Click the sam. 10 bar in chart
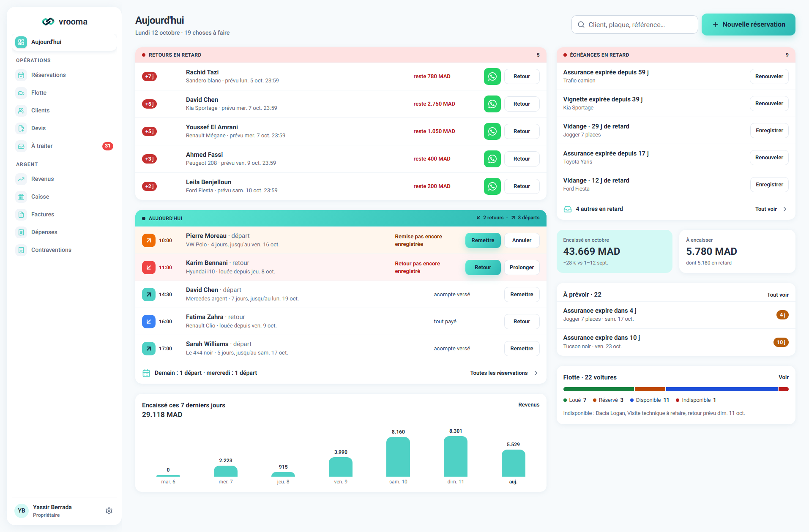 [x=398, y=457]
